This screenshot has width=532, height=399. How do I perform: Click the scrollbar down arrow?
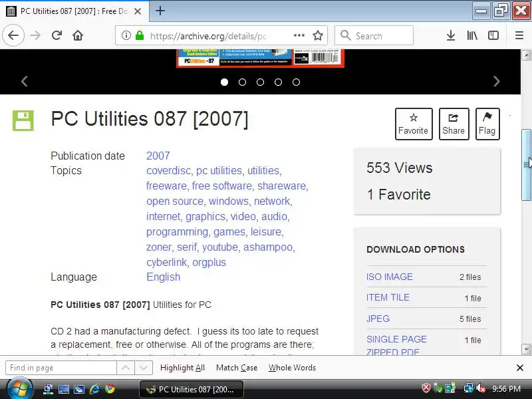[526, 348]
